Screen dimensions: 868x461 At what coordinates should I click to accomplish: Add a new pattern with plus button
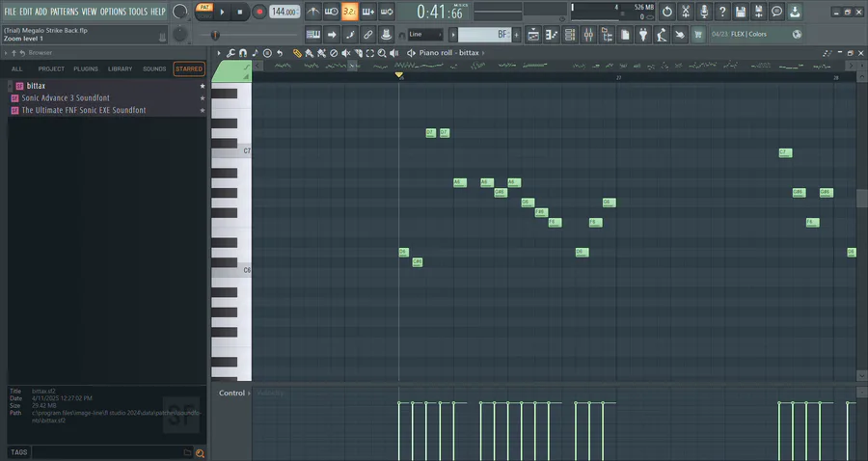coord(517,35)
